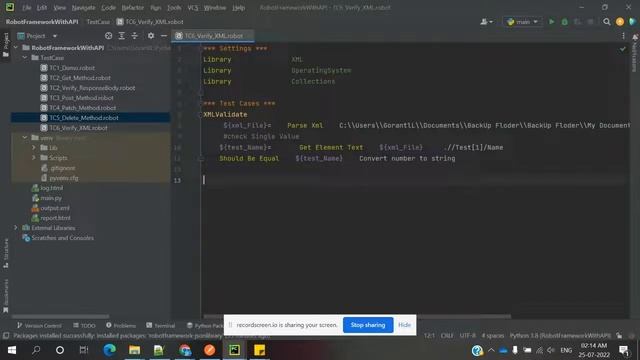
Task: Select TC6_Verify_XML.robot in project tree
Action: coord(78,128)
